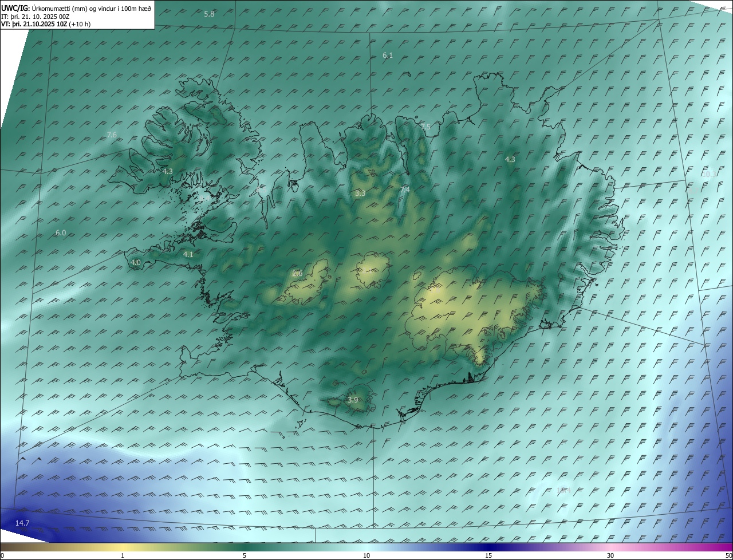Click the 4.1 value label
The image size is (733, 560).
(188, 254)
